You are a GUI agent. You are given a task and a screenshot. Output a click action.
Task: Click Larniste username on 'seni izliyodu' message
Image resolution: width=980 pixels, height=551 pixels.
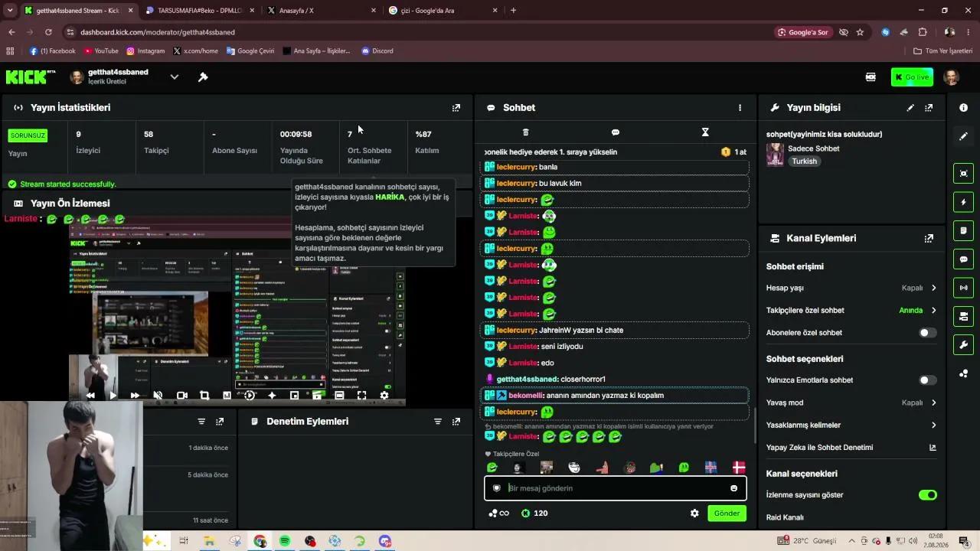(x=524, y=347)
